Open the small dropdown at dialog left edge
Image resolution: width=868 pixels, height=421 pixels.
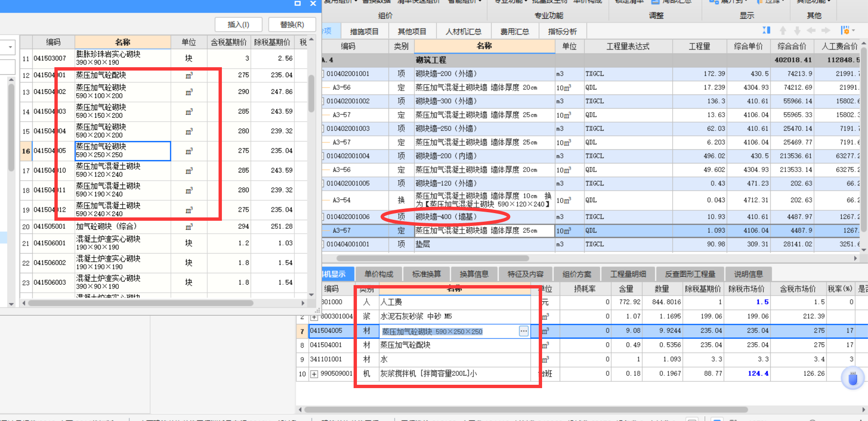(x=10, y=47)
